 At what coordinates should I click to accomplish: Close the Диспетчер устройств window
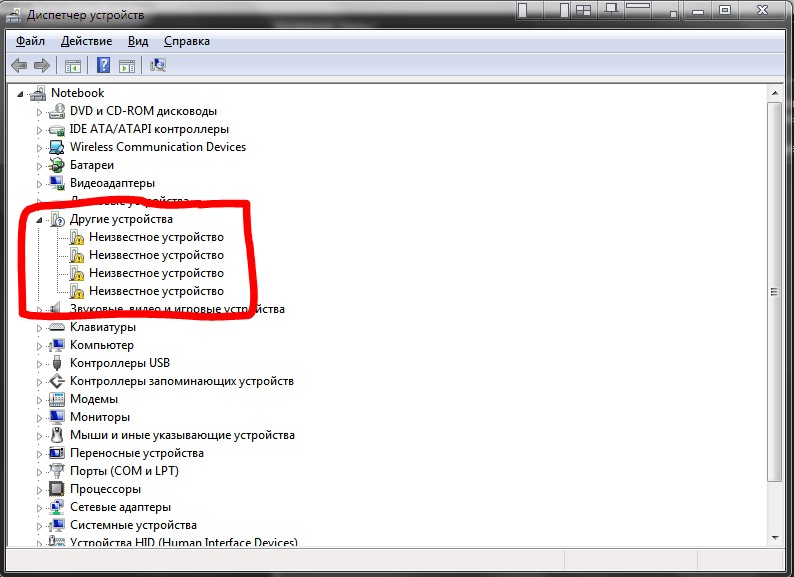pos(763,11)
